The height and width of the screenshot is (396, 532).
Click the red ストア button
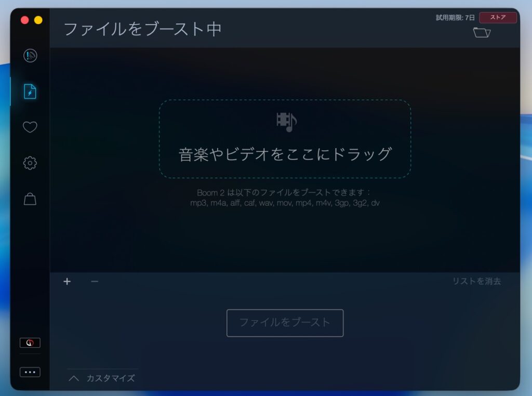(498, 17)
